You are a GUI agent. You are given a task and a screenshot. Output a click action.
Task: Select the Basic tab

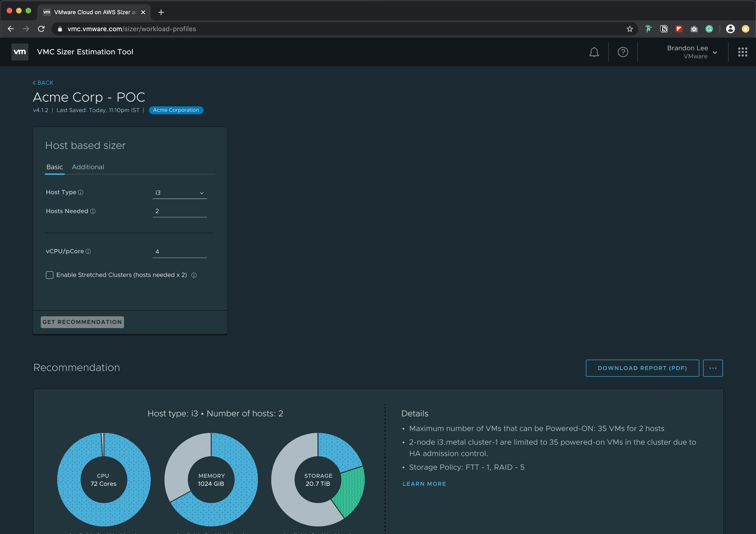click(x=55, y=167)
